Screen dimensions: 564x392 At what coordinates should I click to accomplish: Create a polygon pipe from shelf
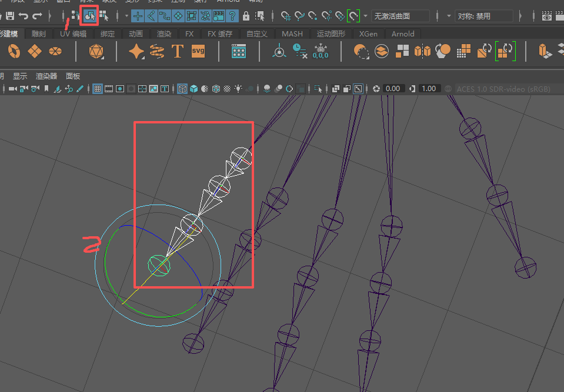[x=14, y=51]
